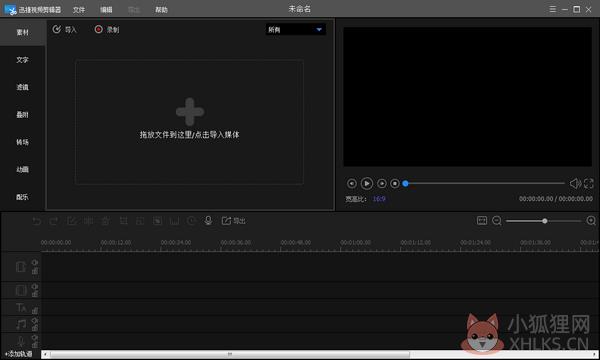
Task: Click the text track T icon
Action: coord(21,308)
